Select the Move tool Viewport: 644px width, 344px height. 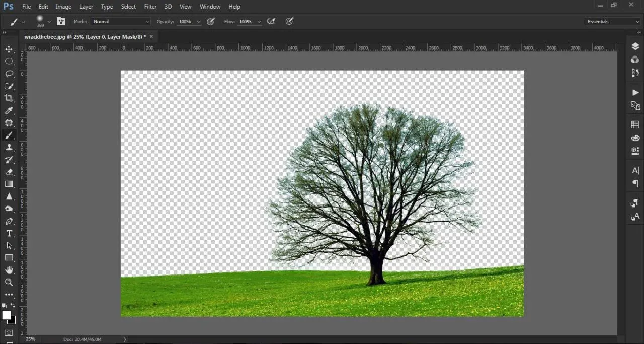point(9,49)
